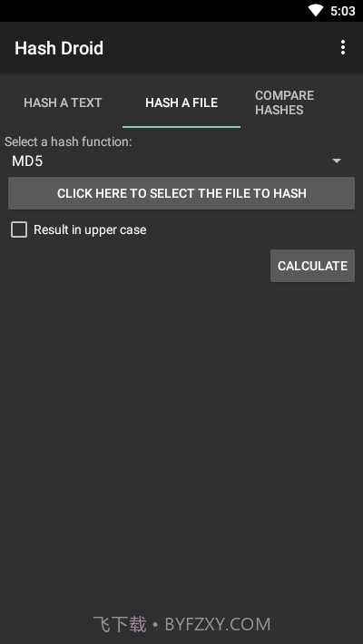Select the Hash a File tab
363x644 pixels.
(x=181, y=102)
